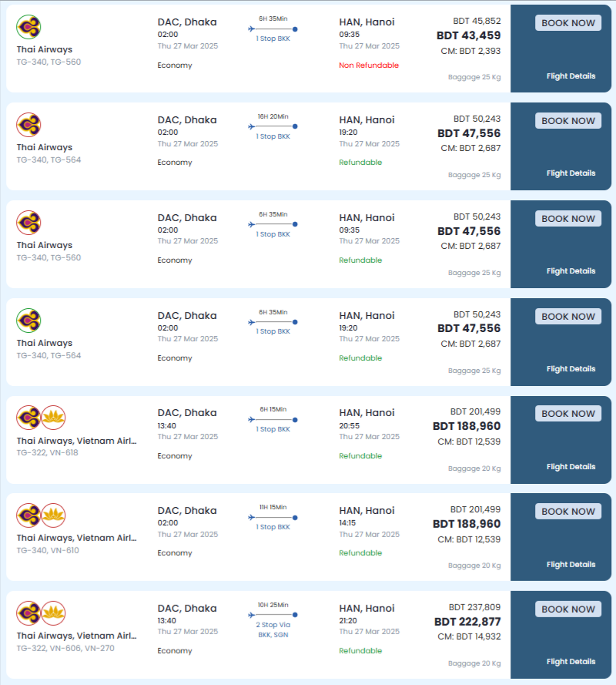616x685 pixels.
Task: Book the 16H 20Min refundable flight
Action: click(568, 121)
